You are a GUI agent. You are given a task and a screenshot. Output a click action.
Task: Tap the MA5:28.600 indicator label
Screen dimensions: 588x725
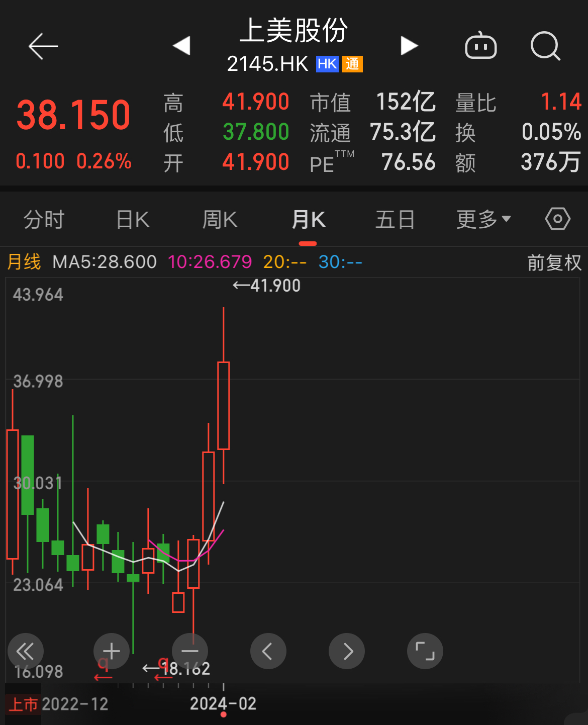[105, 262]
